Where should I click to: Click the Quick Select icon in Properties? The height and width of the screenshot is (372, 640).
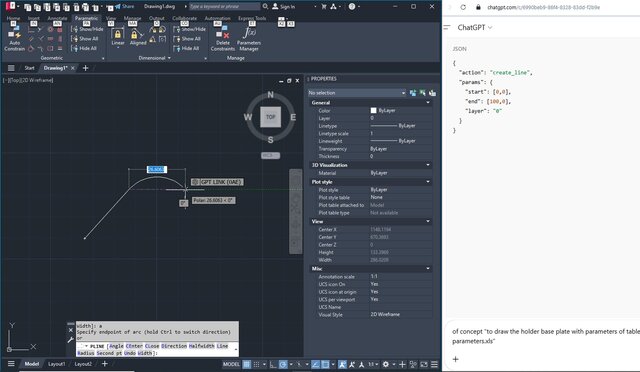pyautogui.click(x=432, y=93)
